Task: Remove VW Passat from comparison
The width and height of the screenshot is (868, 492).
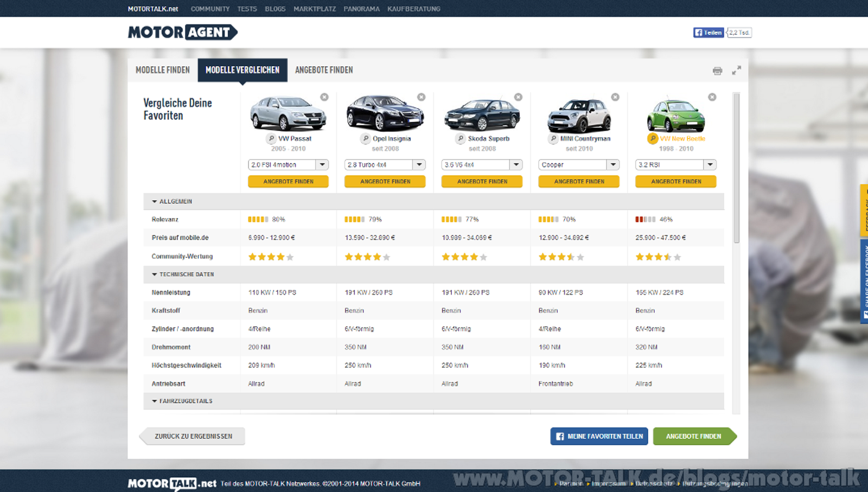Action: coord(324,97)
